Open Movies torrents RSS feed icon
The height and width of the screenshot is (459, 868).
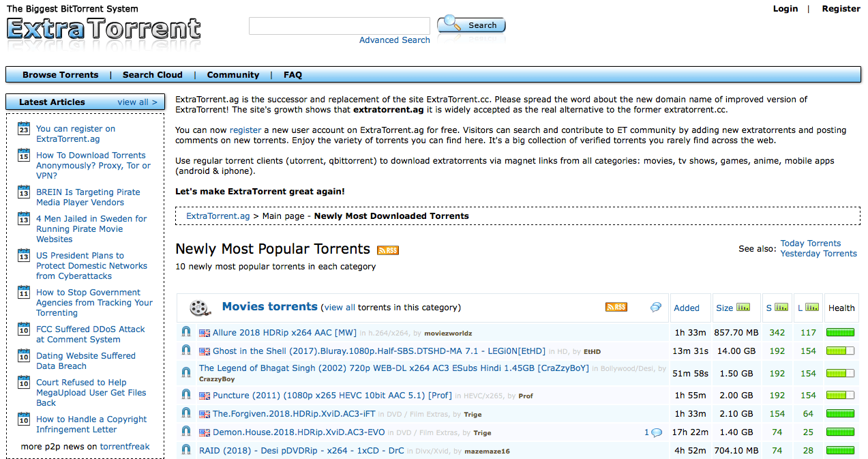click(x=616, y=307)
